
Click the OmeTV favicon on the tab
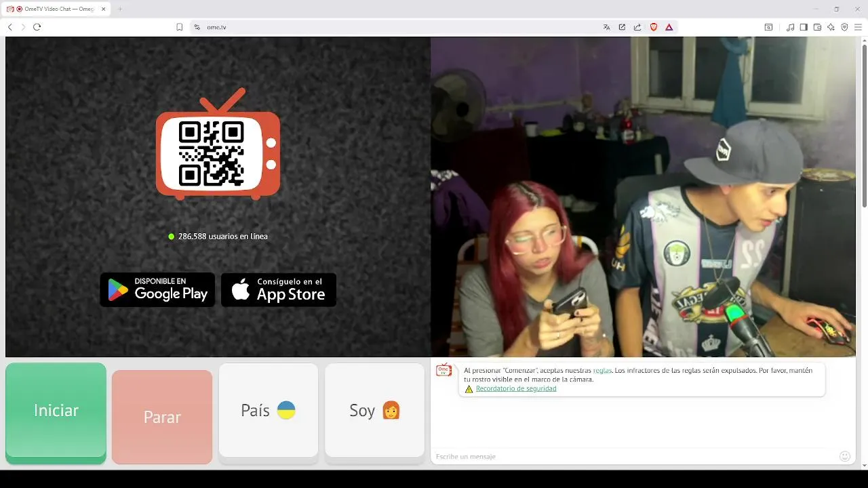pyautogui.click(x=10, y=9)
